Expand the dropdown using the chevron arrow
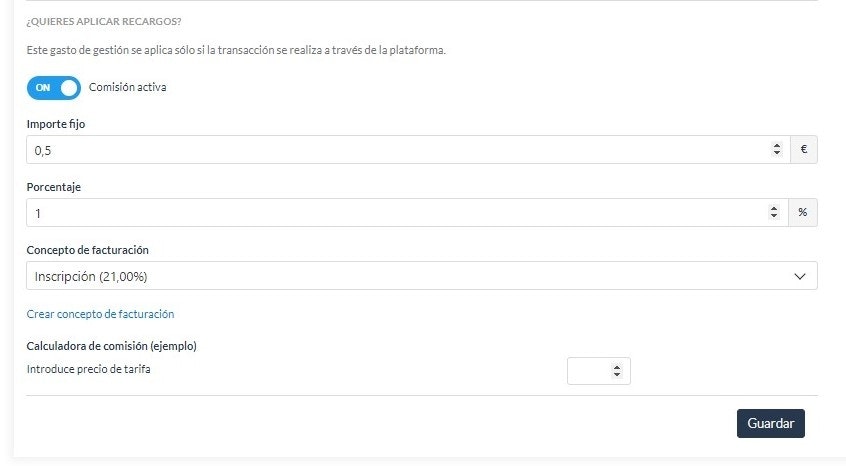This screenshot has height=466, width=846. coord(800,277)
